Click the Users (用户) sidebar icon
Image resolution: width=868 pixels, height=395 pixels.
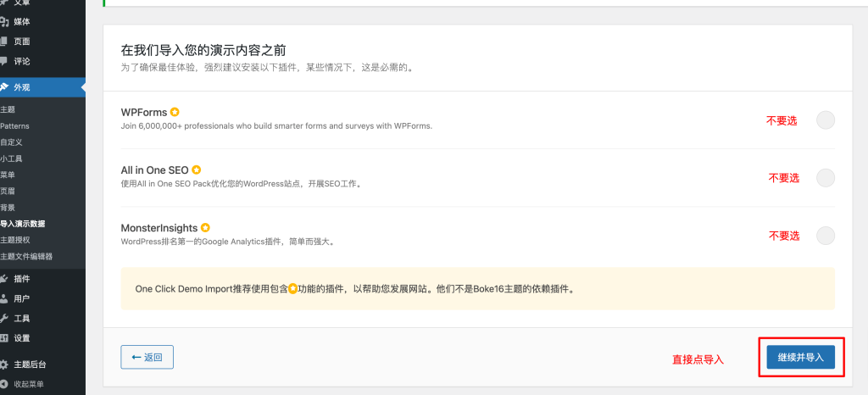pos(4,298)
